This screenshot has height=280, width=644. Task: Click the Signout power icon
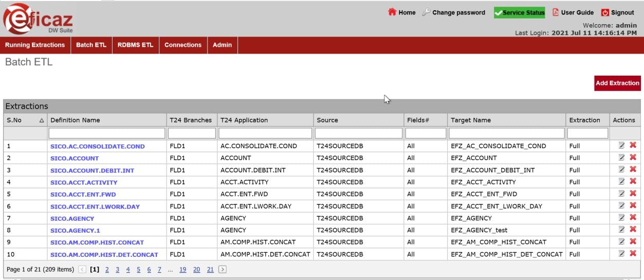(605, 12)
